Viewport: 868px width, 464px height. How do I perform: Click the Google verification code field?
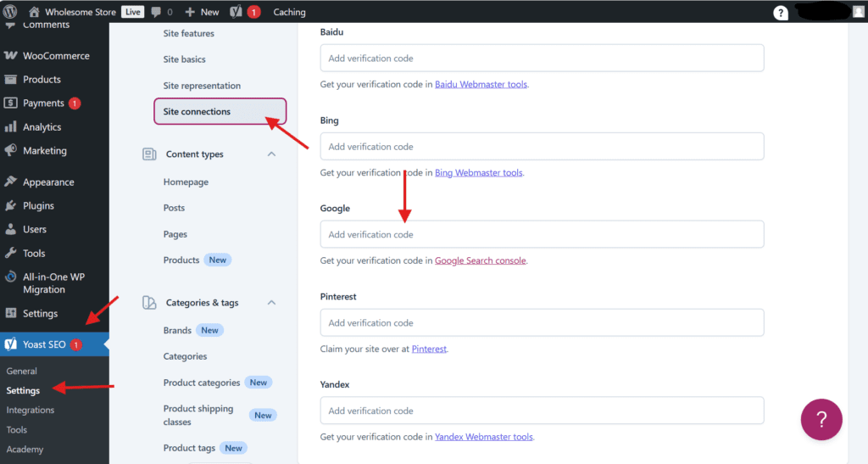coord(542,234)
